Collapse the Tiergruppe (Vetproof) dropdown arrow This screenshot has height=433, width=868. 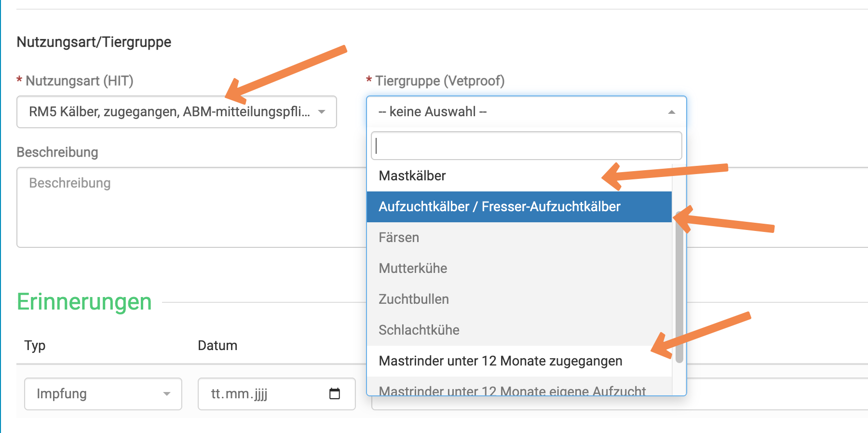click(x=671, y=112)
